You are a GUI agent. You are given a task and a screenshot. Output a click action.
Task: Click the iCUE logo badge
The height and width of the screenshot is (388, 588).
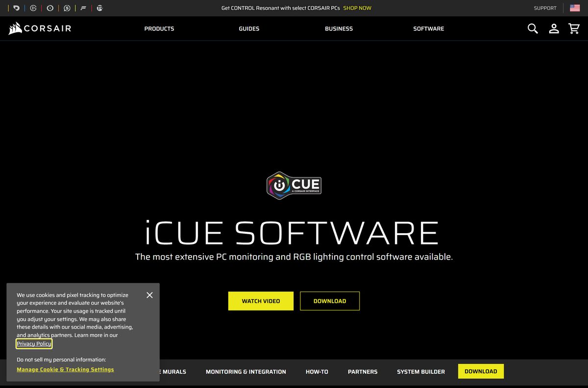click(294, 185)
